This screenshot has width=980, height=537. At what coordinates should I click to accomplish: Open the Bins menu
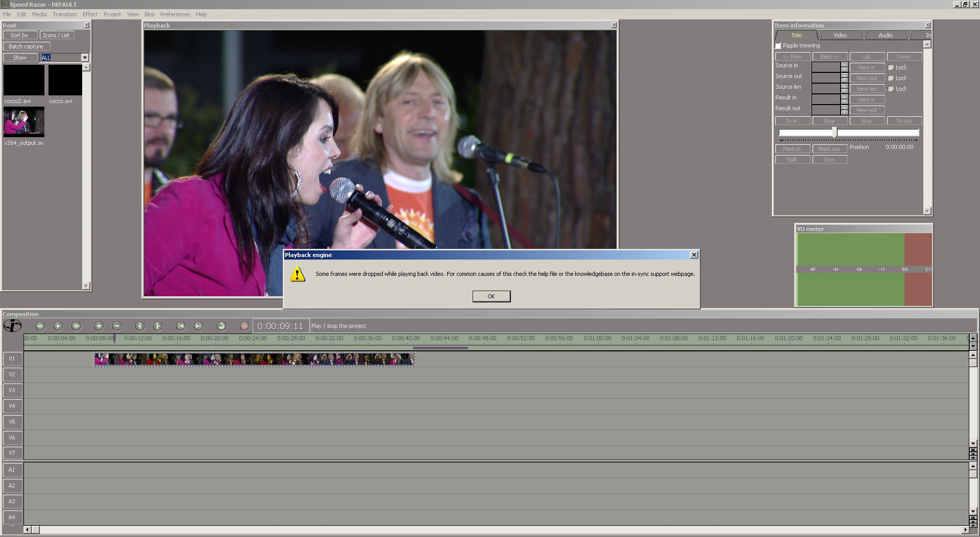click(149, 14)
